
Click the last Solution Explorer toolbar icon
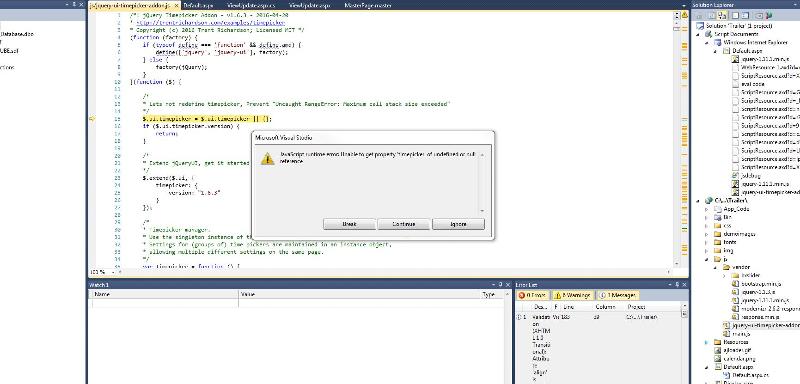coord(769,15)
